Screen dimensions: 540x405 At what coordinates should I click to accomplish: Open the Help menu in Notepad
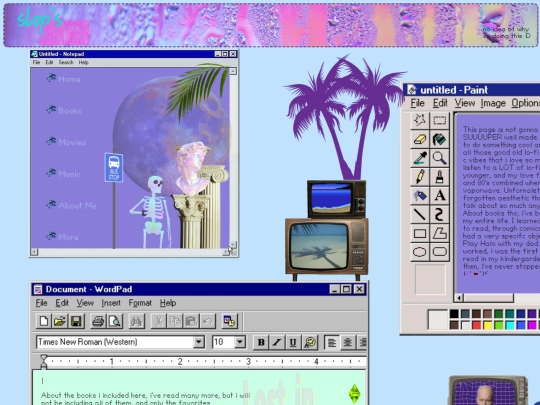pos(83,62)
